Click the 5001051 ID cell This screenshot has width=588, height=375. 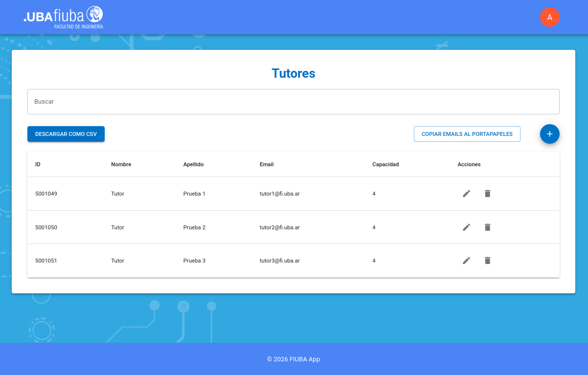click(x=46, y=261)
